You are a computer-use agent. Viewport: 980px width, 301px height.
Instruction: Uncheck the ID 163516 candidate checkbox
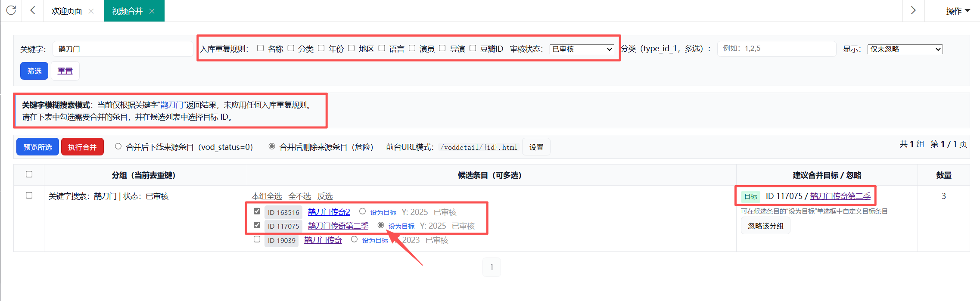[257, 211]
